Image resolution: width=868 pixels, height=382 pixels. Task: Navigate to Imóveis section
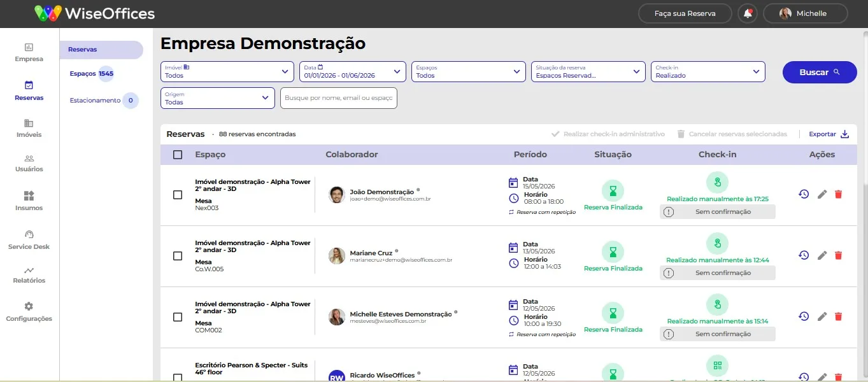coord(29,128)
